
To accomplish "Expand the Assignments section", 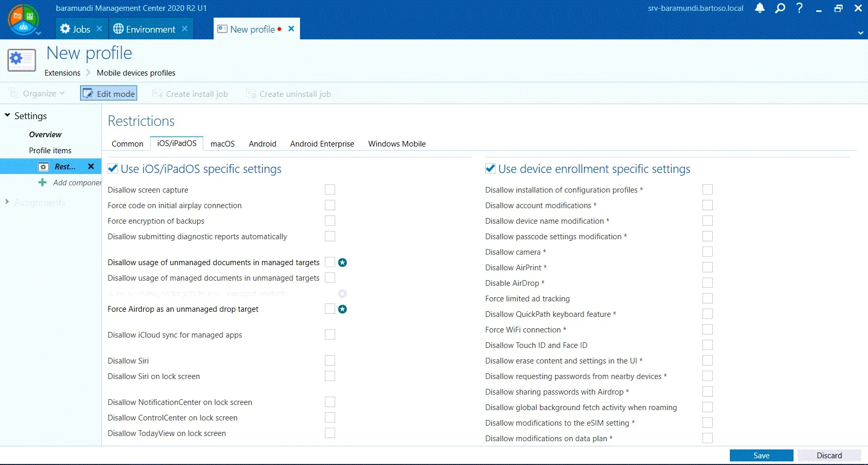I will coord(7,202).
